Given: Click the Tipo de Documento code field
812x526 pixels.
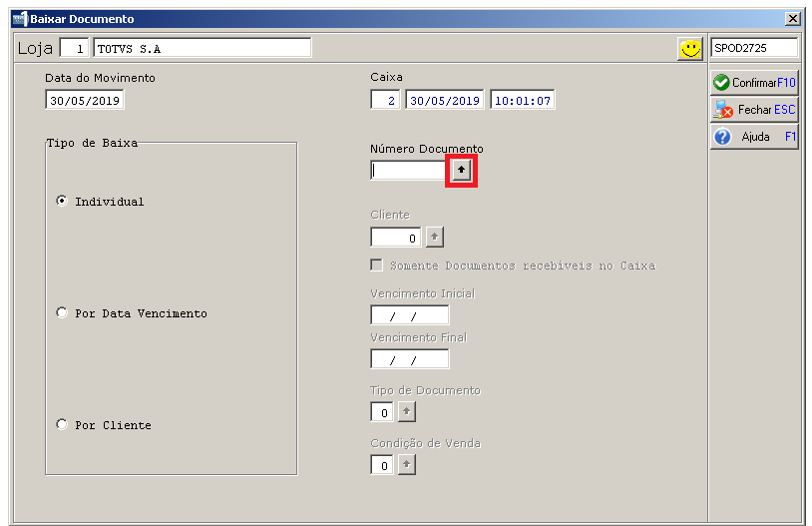Looking at the screenshot, I should [382, 412].
